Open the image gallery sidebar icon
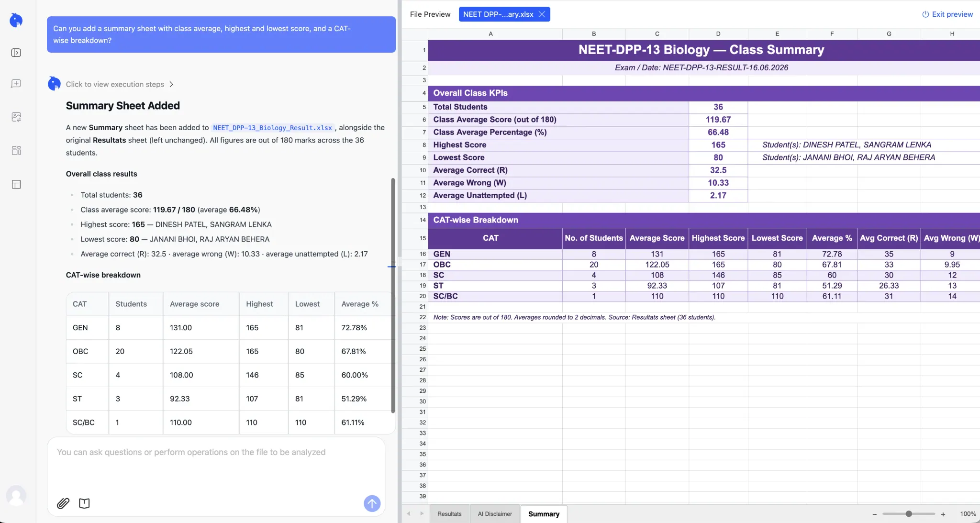The image size is (980, 523). pyautogui.click(x=16, y=117)
